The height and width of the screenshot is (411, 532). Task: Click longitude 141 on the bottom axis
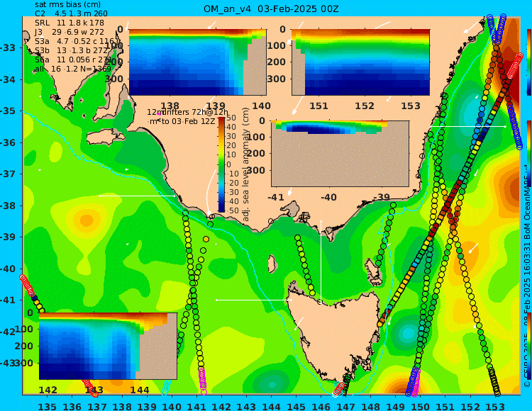pos(196,406)
